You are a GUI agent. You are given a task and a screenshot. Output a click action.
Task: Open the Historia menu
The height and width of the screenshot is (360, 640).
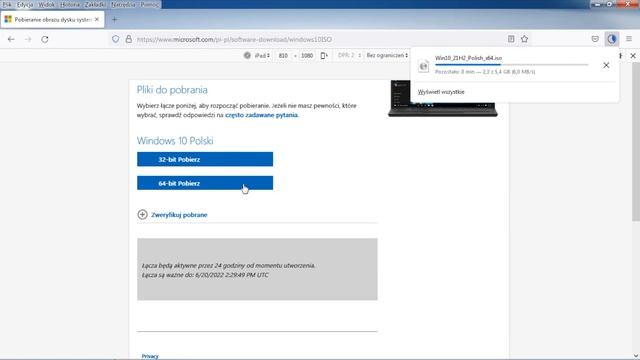click(x=70, y=4)
